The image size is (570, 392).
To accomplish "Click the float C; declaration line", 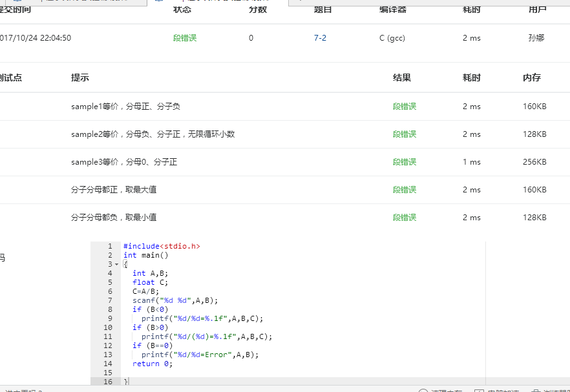I will pos(150,282).
